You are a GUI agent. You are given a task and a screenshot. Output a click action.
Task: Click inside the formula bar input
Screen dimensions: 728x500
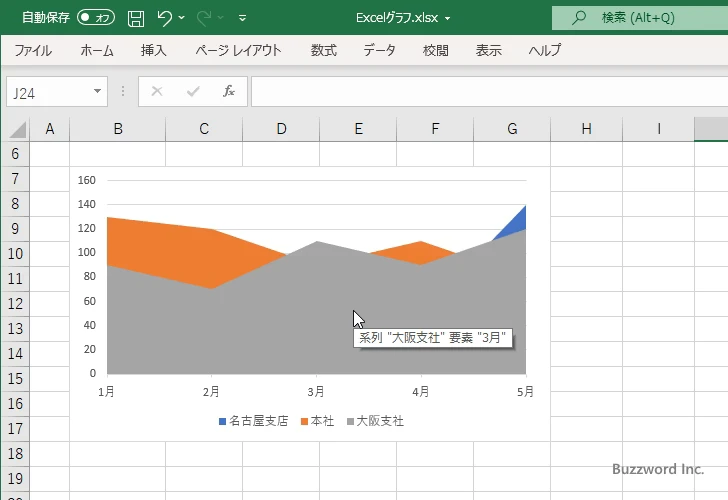click(489, 92)
